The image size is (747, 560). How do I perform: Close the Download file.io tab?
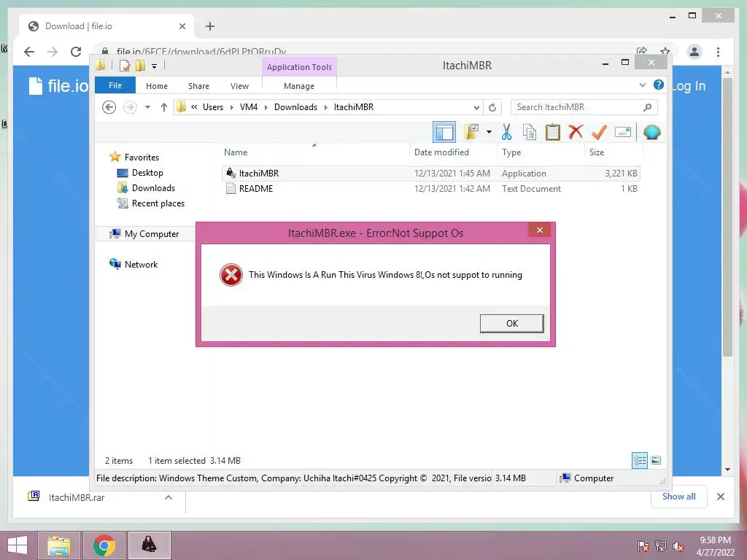182,26
